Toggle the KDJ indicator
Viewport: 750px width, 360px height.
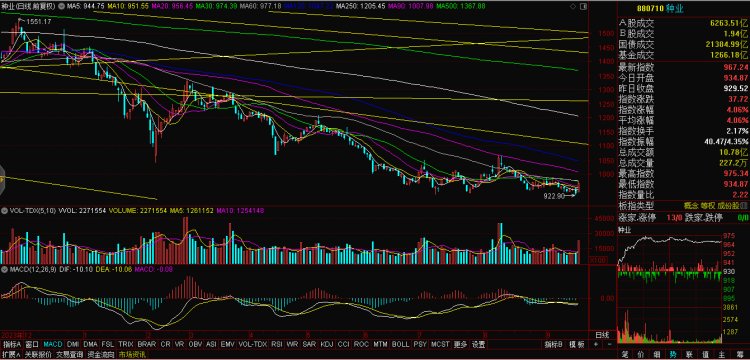click(327, 344)
